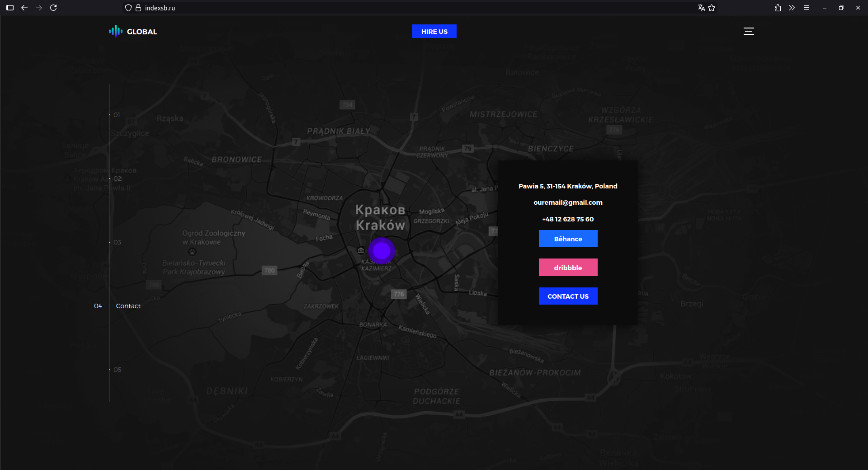View site security padlock info
Viewport: 868px width, 470px height.
click(138, 8)
